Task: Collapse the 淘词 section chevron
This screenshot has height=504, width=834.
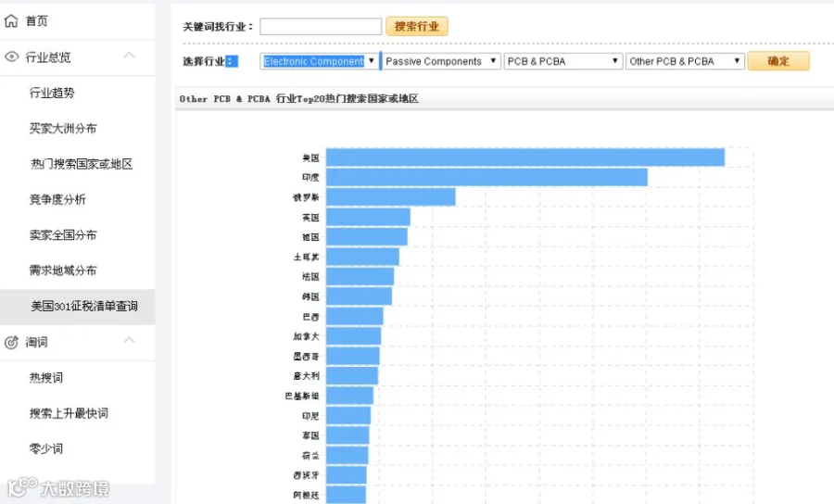Action: pos(129,340)
